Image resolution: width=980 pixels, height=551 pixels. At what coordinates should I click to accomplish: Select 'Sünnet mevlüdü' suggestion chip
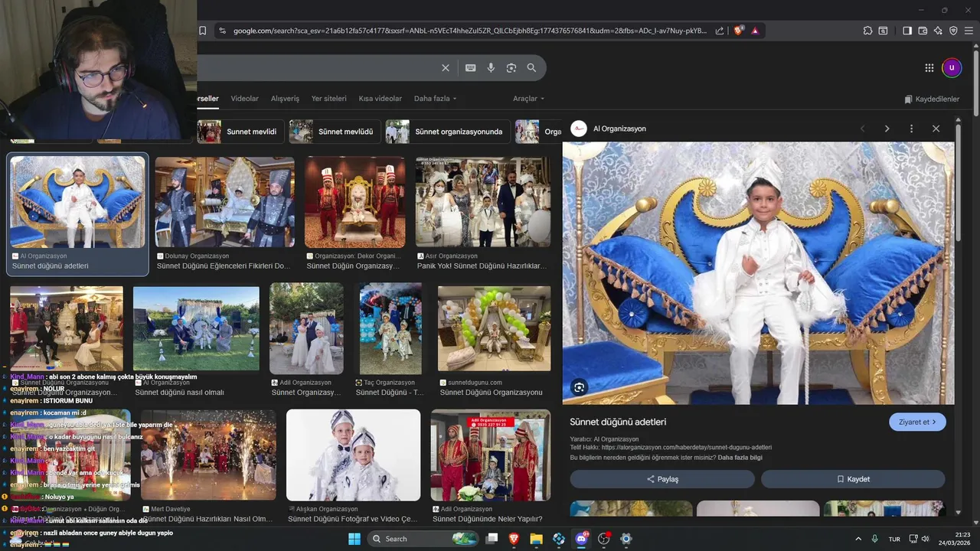pyautogui.click(x=335, y=132)
